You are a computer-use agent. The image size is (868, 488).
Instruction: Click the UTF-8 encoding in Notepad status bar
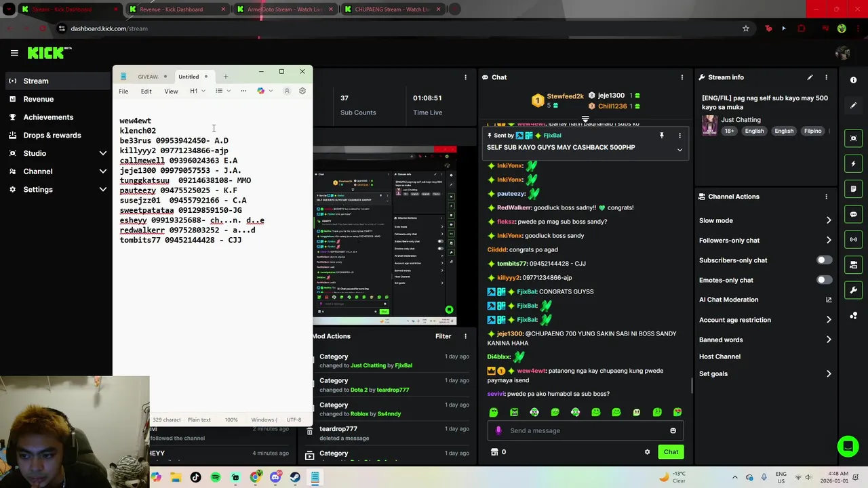(294, 420)
